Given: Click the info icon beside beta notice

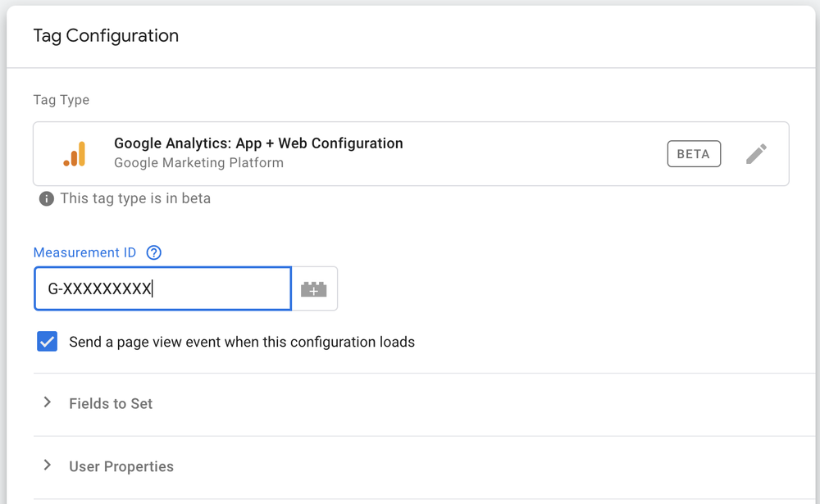Looking at the screenshot, I should [47, 198].
